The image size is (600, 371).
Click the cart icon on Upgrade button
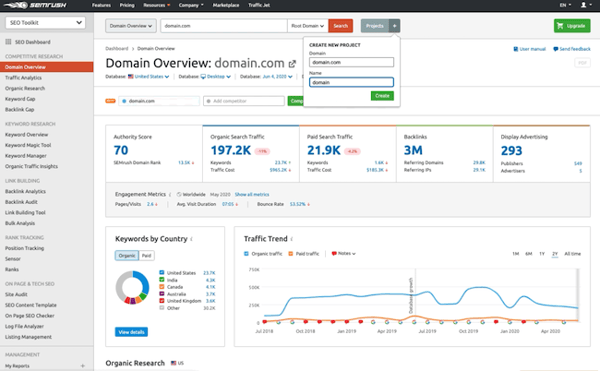point(560,26)
